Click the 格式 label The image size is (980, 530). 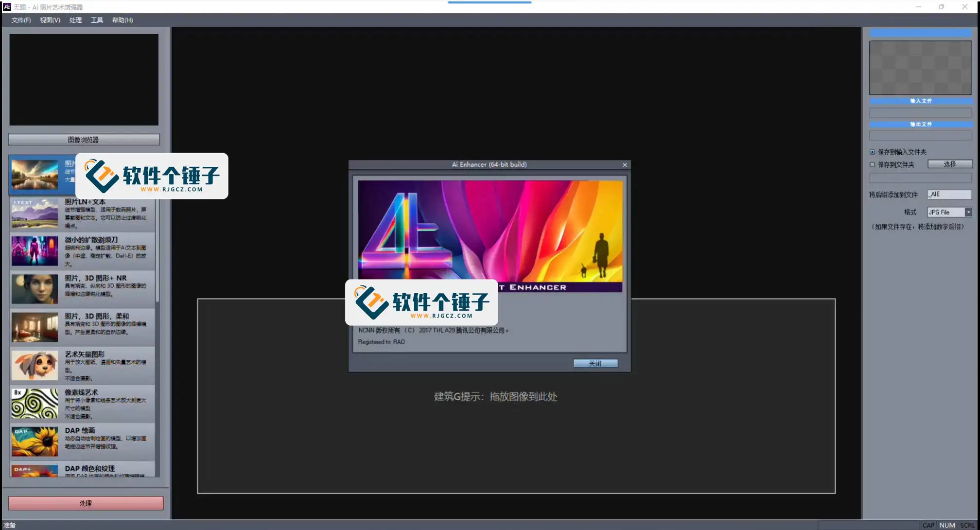click(910, 212)
